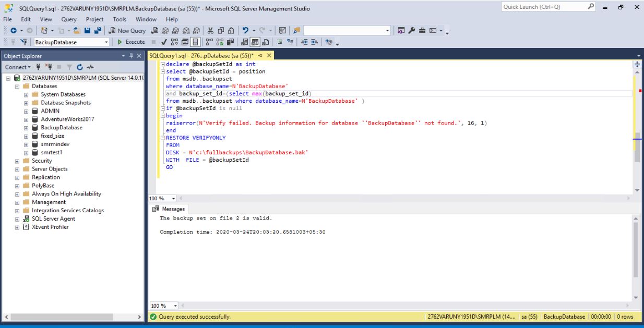This screenshot has width=644, height=328.
Task: Click in the Quick Launch search box
Action: pyautogui.click(x=548, y=7)
